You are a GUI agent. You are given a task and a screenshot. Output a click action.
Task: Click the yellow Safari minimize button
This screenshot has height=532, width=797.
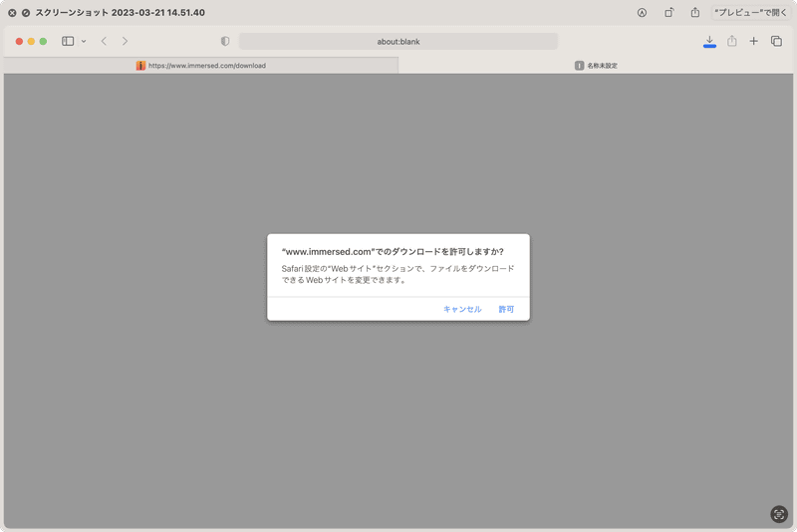click(x=31, y=41)
